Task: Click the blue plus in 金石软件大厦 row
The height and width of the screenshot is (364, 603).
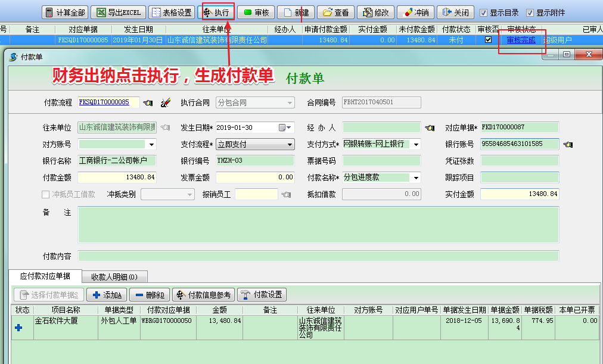Action: pyautogui.click(x=18, y=328)
